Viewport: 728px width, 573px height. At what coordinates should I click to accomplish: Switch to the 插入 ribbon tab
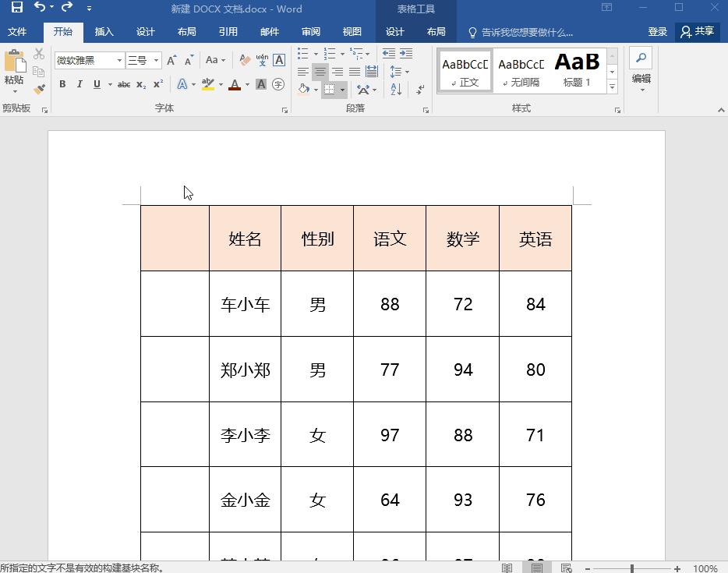[x=104, y=32]
